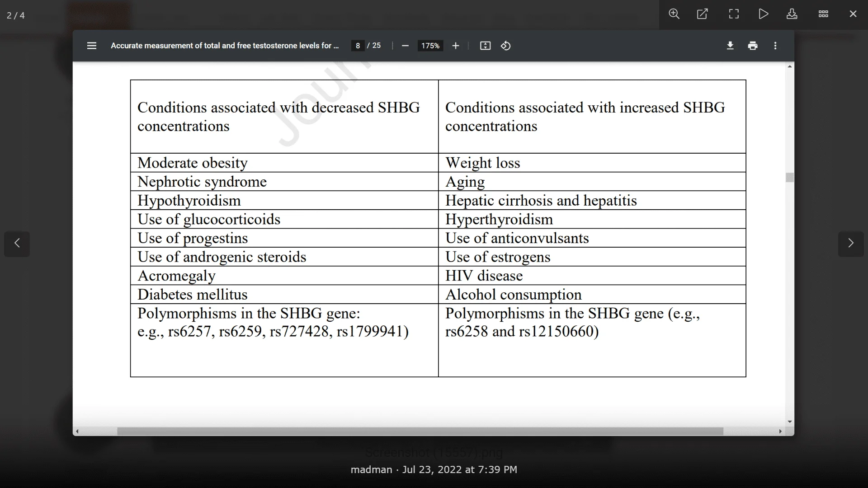Go to next image arrow
Image resolution: width=868 pixels, height=488 pixels.
tap(851, 244)
